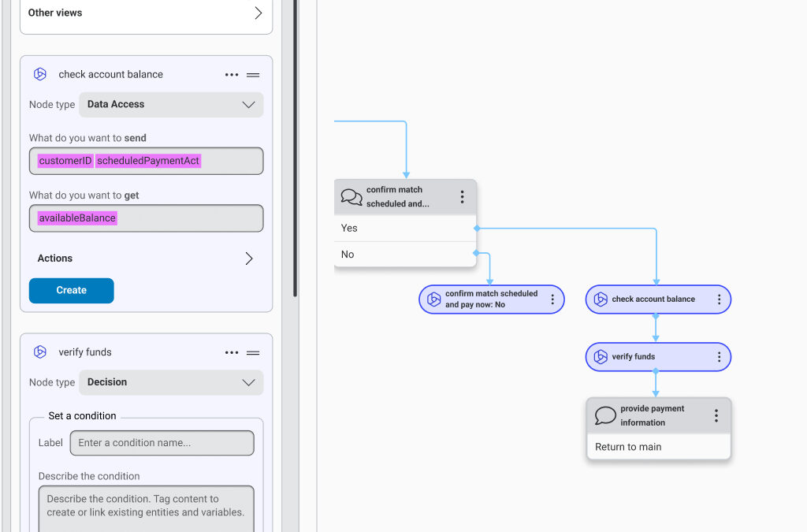Click the Describe the condition text area
807x532 pixels.
pyautogui.click(x=146, y=506)
